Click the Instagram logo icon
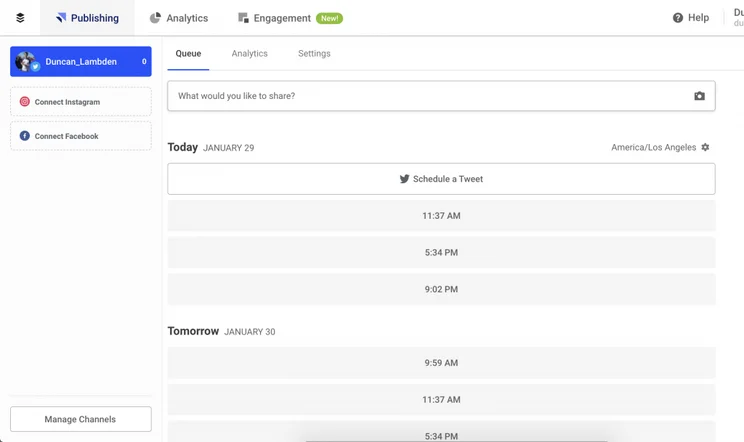The height and width of the screenshot is (442, 744). (25, 101)
